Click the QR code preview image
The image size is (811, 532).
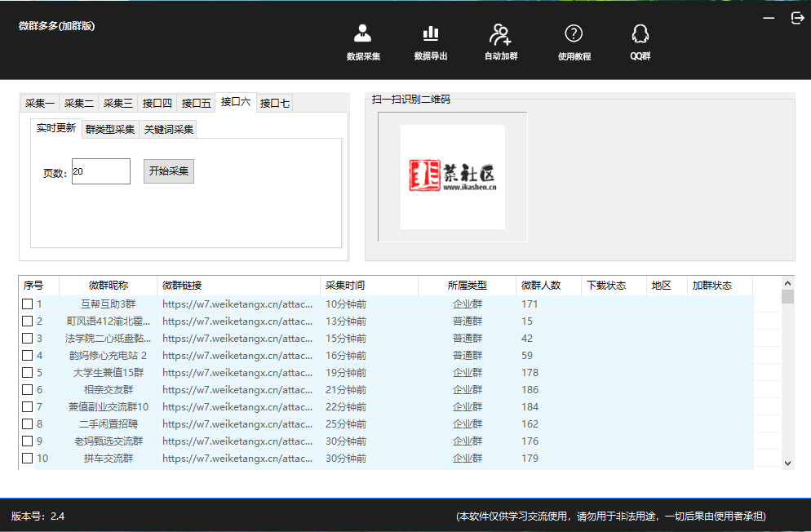452,176
